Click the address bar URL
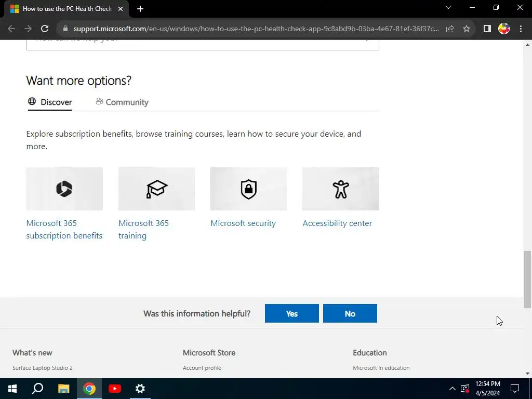 tap(256, 29)
